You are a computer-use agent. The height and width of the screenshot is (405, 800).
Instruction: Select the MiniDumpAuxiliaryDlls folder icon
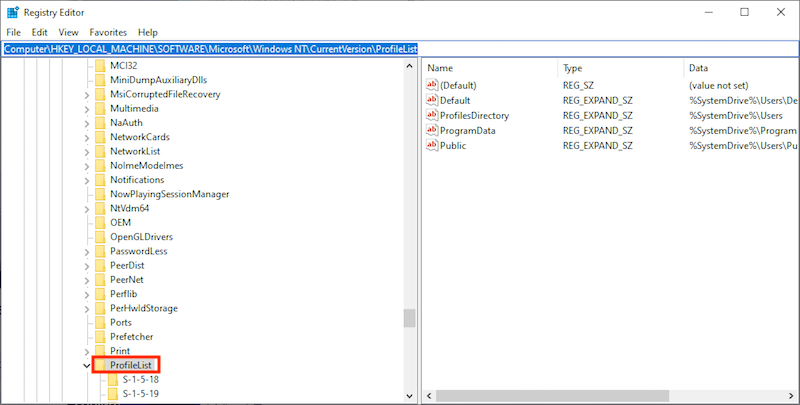pyautogui.click(x=100, y=80)
